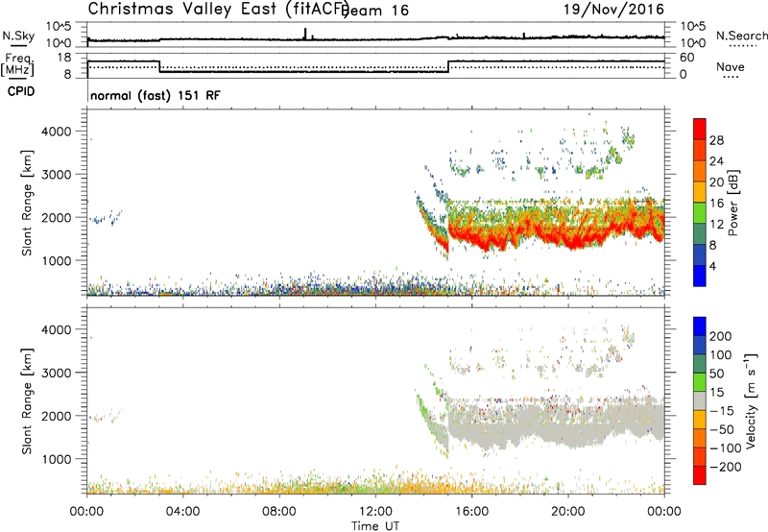Click the '1000' tick on the velocity panel axis

click(57, 460)
